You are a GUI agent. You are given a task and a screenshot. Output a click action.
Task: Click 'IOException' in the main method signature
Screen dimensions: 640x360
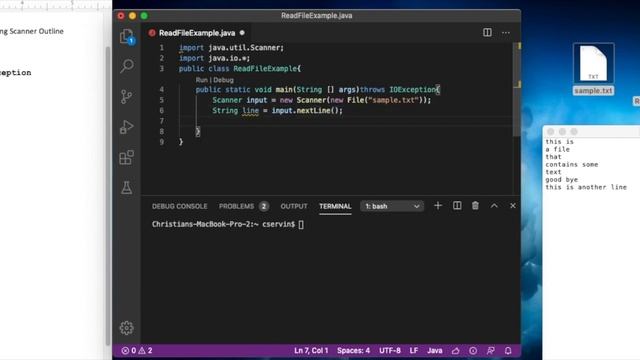[412, 89]
